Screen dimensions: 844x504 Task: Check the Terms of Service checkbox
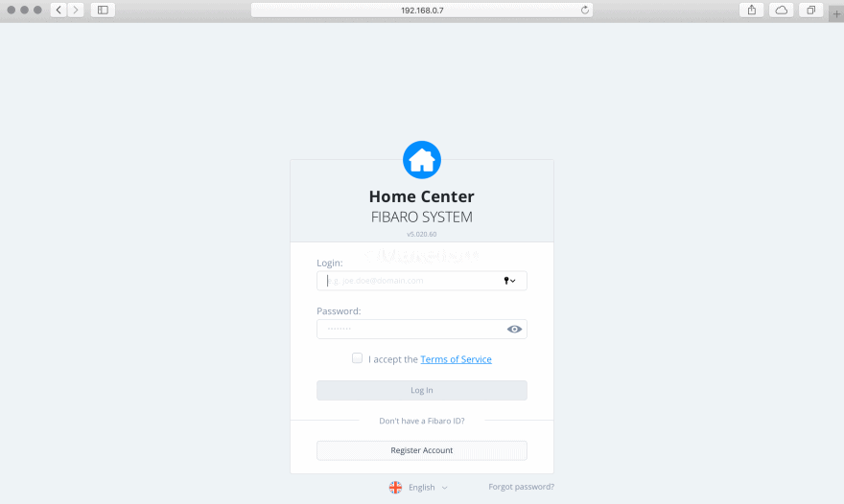357,358
